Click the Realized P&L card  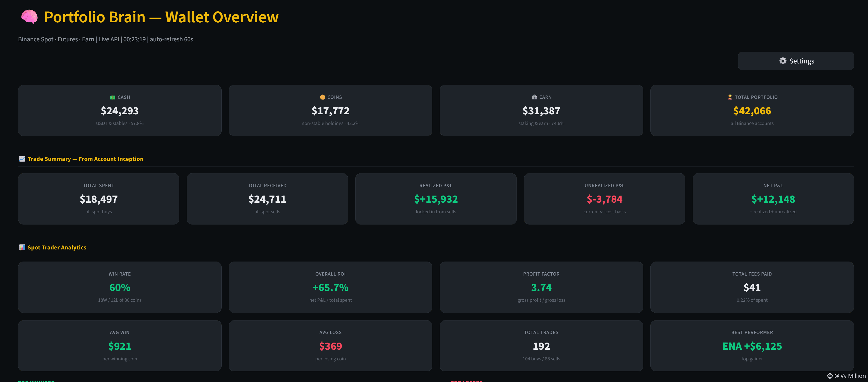(x=436, y=199)
